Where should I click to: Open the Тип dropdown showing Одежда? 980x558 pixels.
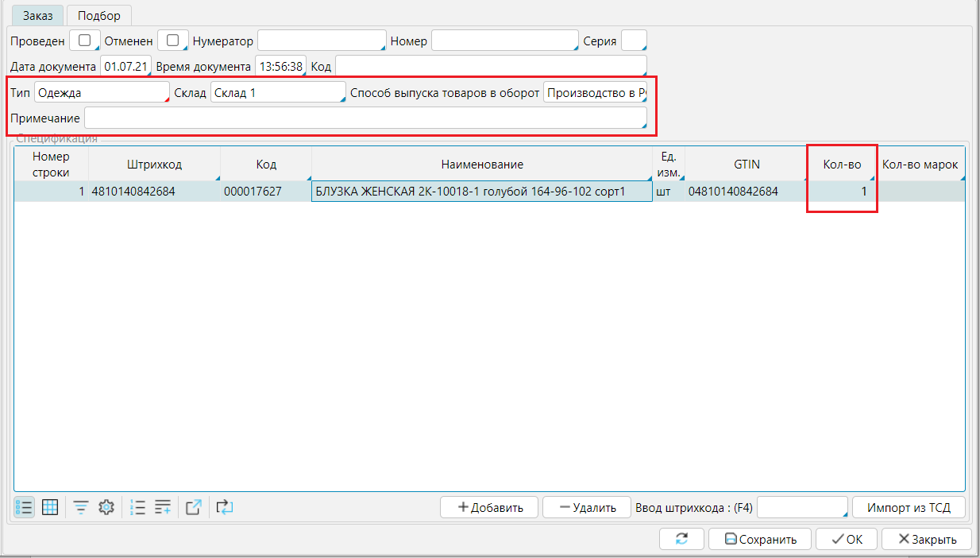[x=102, y=93]
